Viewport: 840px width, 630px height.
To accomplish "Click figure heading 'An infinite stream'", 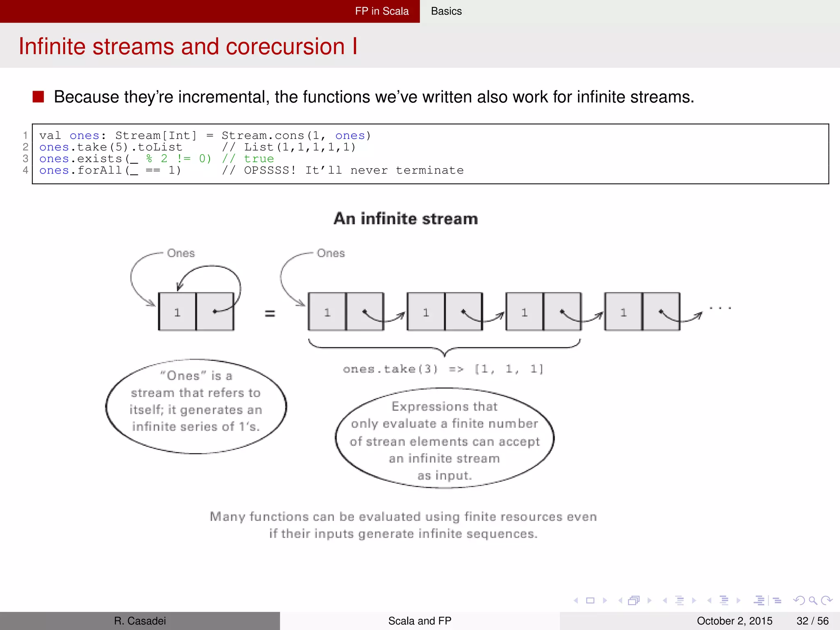I will tap(406, 219).
